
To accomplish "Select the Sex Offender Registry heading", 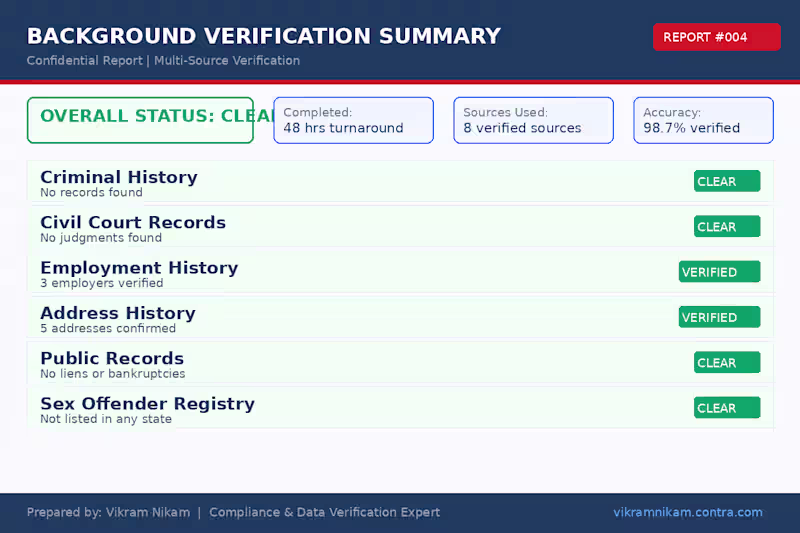I will 147,404.
